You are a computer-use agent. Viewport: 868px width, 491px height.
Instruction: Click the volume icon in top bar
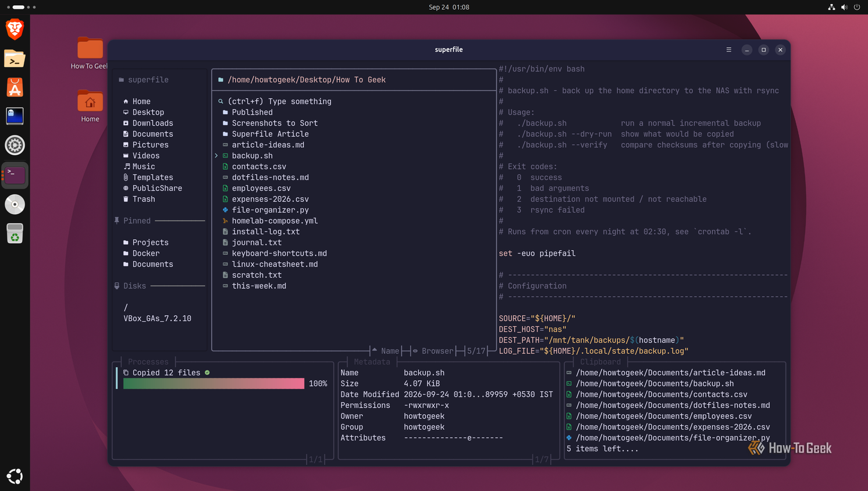coord(844,7)
